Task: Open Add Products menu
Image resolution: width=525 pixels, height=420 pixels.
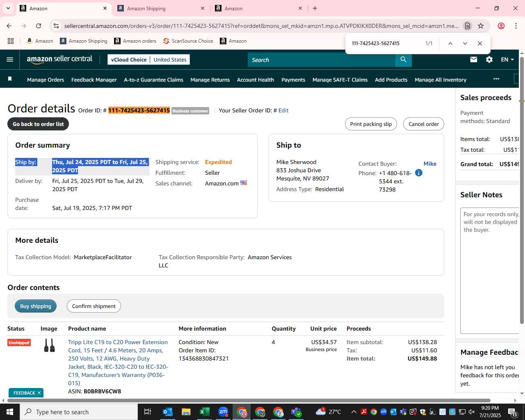Action: point(391,80)
